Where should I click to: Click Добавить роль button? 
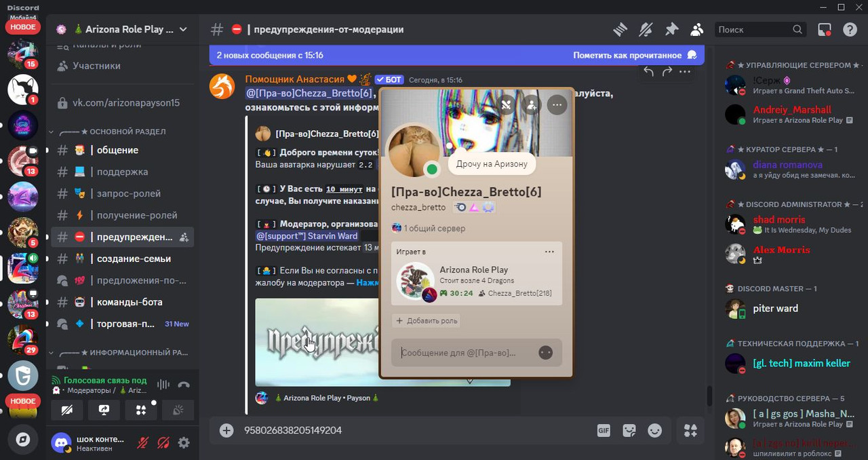[x=427, y=320]
